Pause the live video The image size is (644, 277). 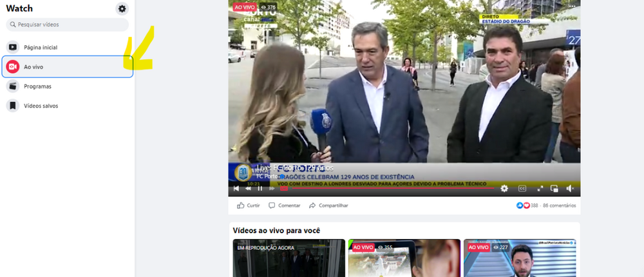pyautogui.click(x=260, y=189)
